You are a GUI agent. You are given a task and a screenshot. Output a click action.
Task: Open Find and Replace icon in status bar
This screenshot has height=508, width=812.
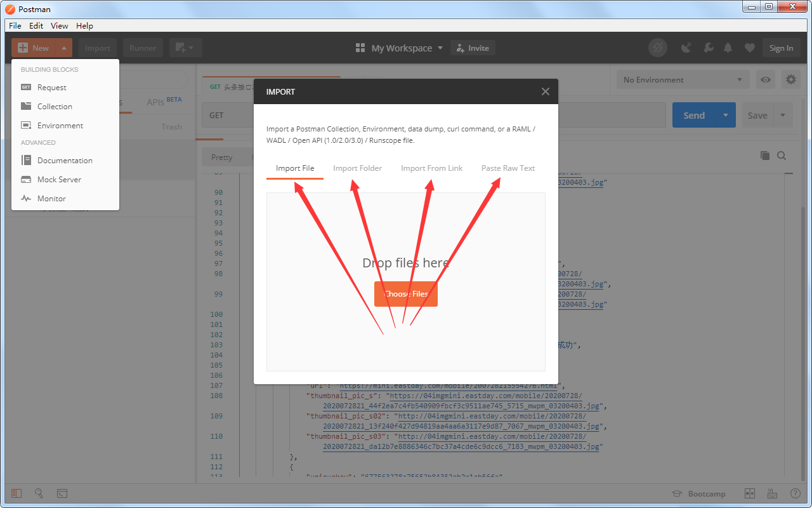[39, 493]
